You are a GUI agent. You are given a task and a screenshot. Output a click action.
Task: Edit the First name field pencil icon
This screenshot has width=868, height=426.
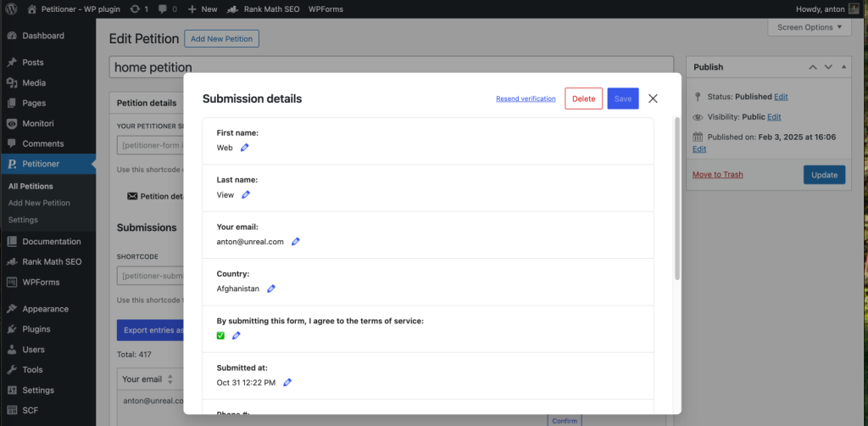click(x=245, y=148)
